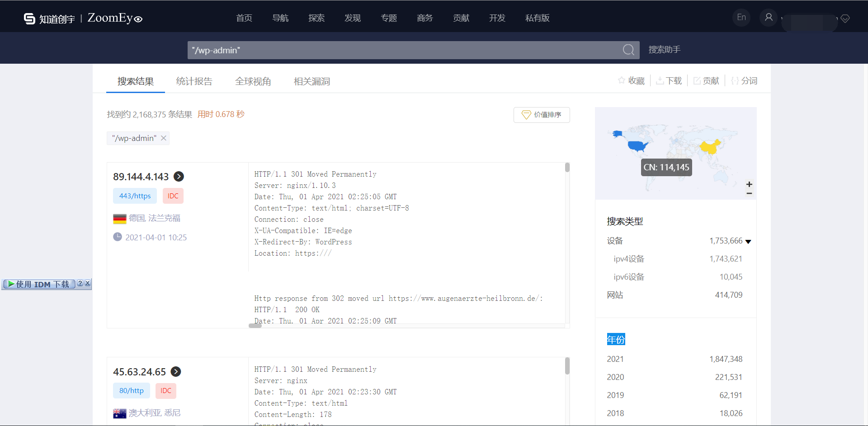Click the IDM bar help icon
868x426 pixels.
click(x=80, y=283)
